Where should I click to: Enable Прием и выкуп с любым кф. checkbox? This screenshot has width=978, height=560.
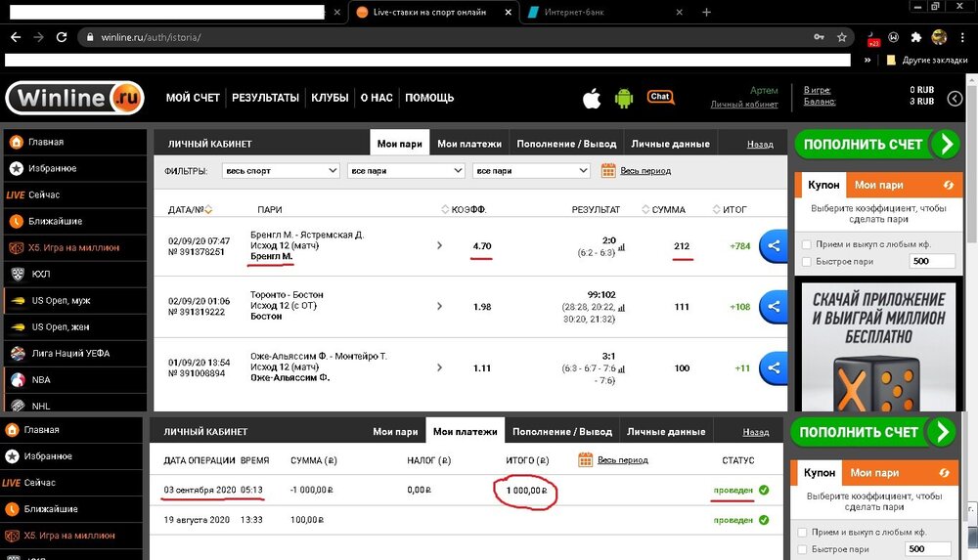click(805, 244)
